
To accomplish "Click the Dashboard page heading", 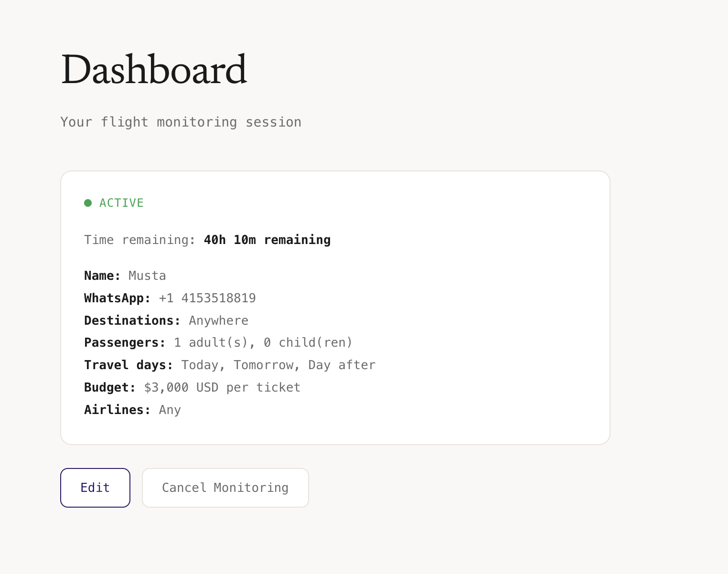I will tap(154, 70).
